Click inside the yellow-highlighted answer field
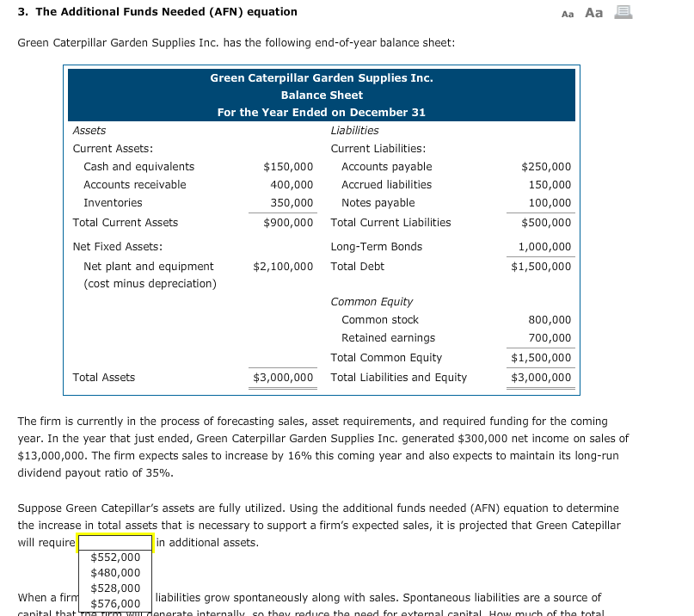 (115, 542)
